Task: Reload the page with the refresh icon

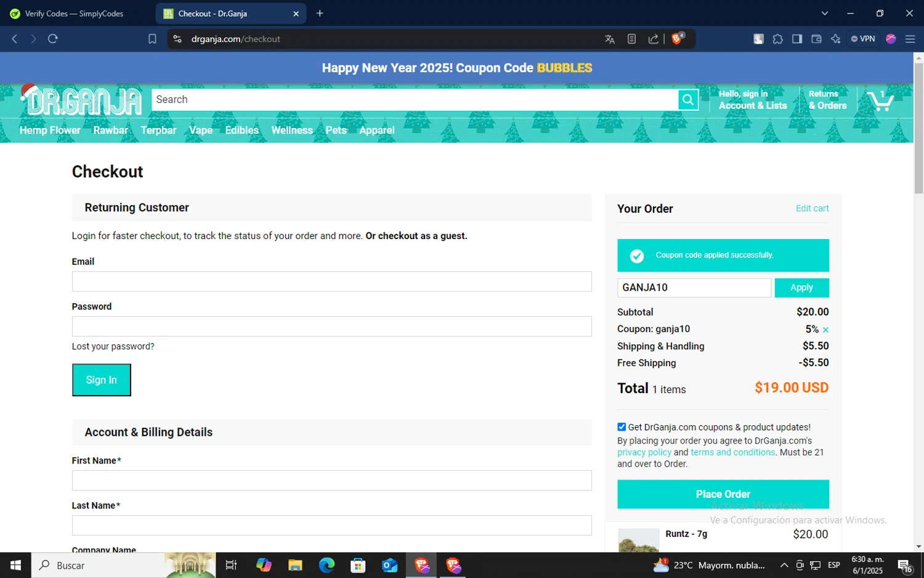Action: point(53,39)
